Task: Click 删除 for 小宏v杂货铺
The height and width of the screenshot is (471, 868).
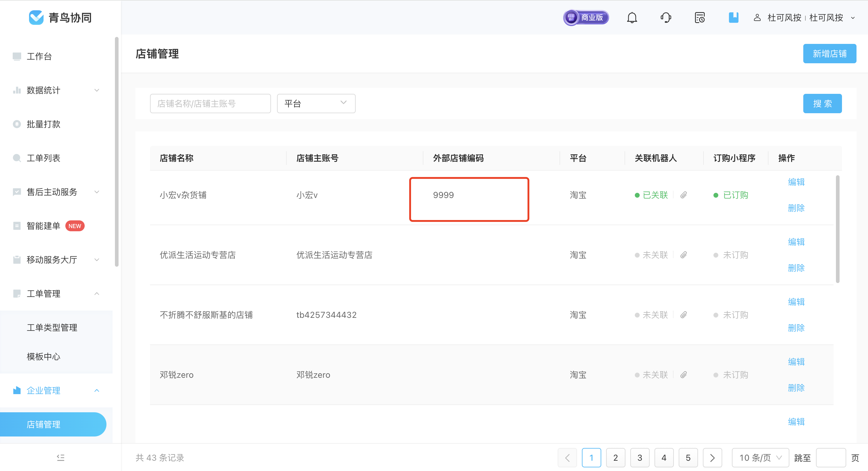Action: [796, 208]
